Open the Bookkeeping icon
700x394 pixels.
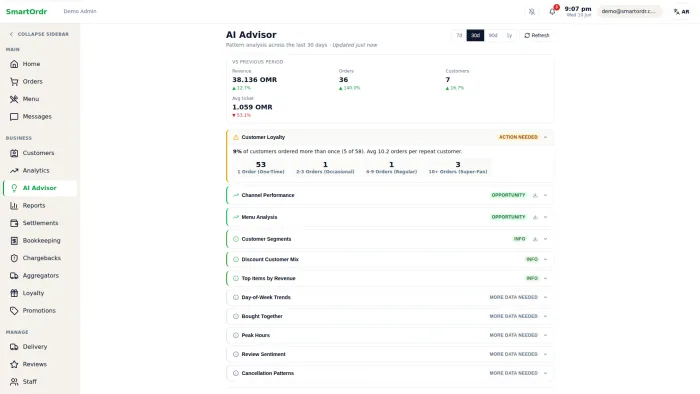14,241
